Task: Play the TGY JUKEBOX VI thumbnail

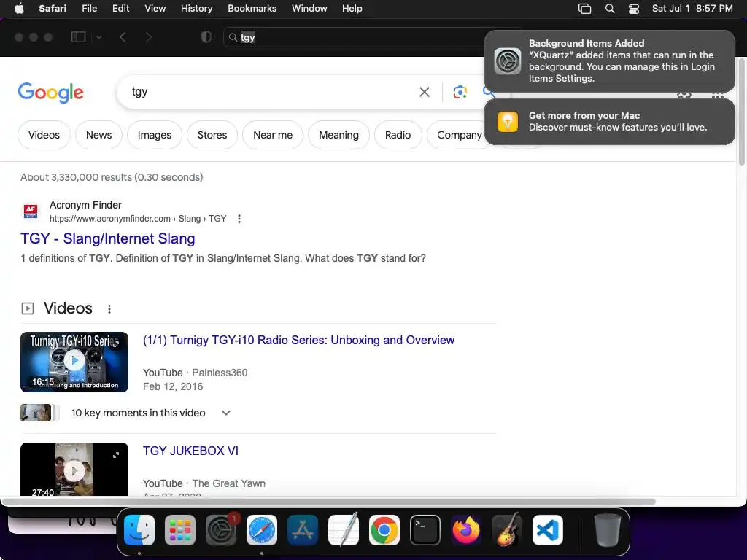Action: (x=74, y=470)
